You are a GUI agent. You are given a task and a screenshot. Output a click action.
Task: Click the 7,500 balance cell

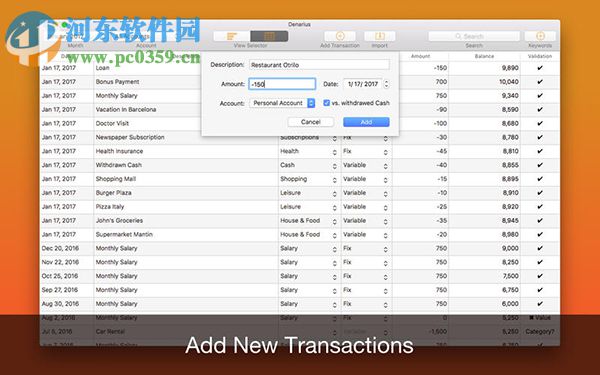pos(510,276)
